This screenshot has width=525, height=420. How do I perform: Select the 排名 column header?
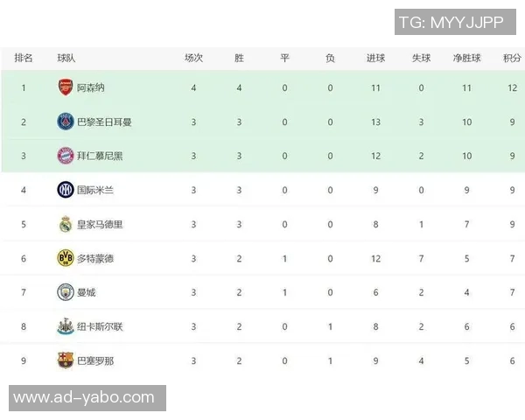[24, 58]
